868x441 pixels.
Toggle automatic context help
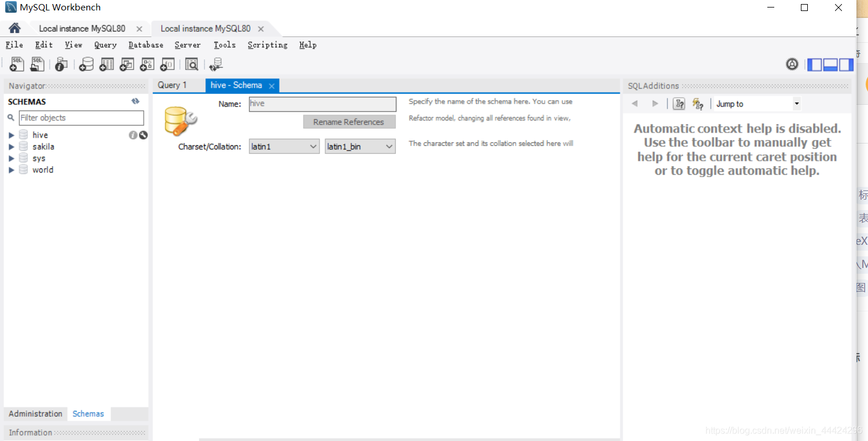click(698, 104)
